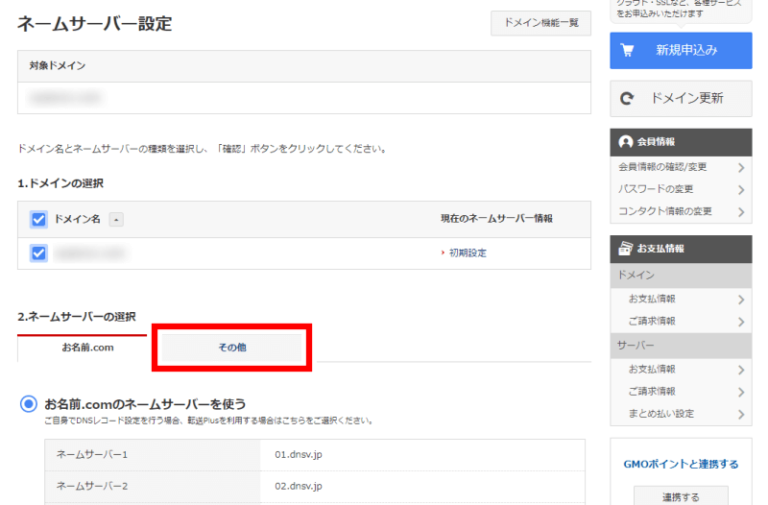Switch to the その他 tab
The width and height of the screenshot is (768, 505).
point(232,346)
